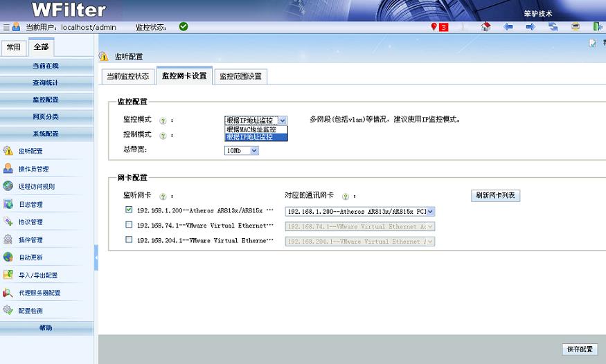Viewport: 606px width, 364px height.
Task: Click the print icon in toolbar
Action: point(576,27)
